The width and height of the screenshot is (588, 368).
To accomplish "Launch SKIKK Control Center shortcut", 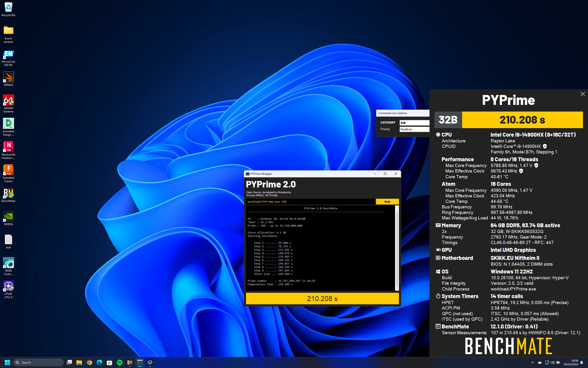I will 8,266.
